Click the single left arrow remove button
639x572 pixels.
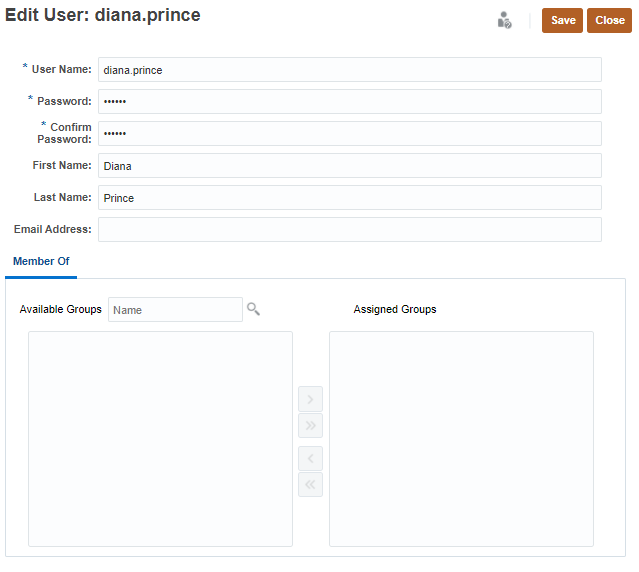point(310,459)
